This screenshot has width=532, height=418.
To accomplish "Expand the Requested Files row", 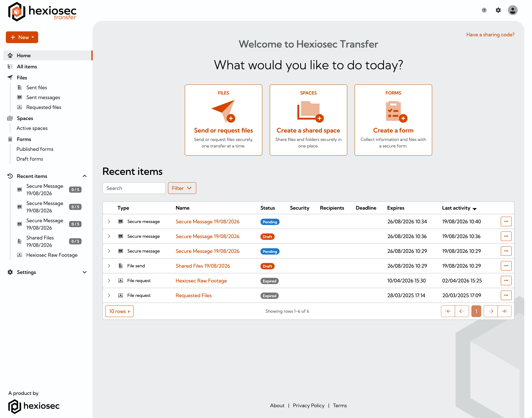I will point(109,295).
